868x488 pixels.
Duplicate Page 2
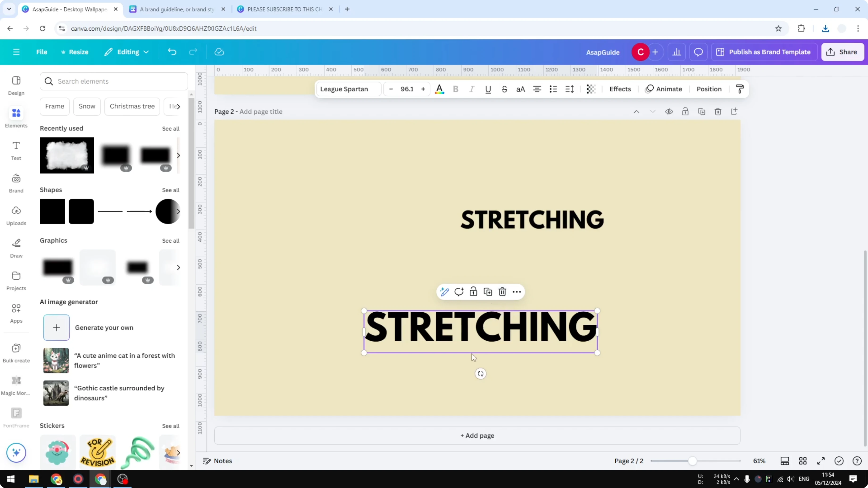(701, 112)
